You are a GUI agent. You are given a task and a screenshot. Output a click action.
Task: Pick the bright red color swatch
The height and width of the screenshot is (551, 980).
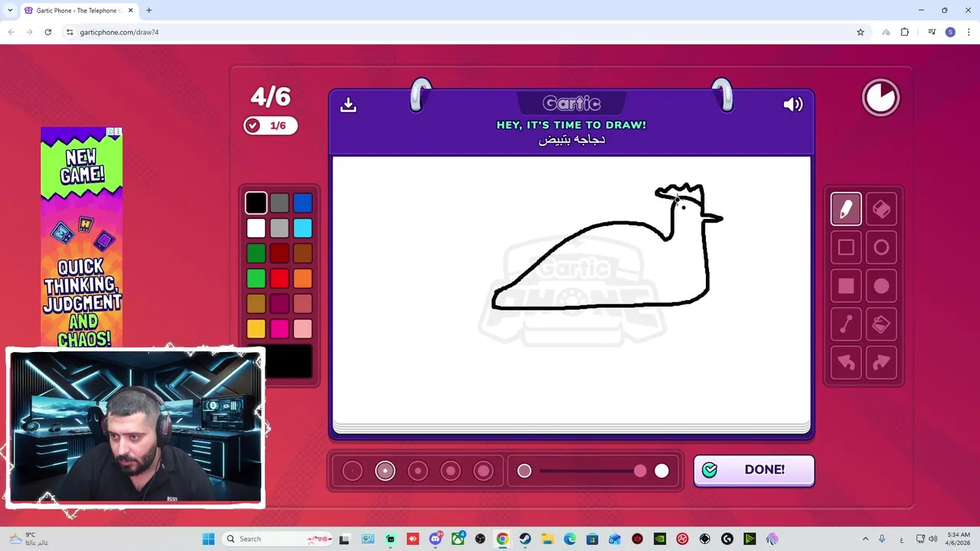tap(279, 279)
